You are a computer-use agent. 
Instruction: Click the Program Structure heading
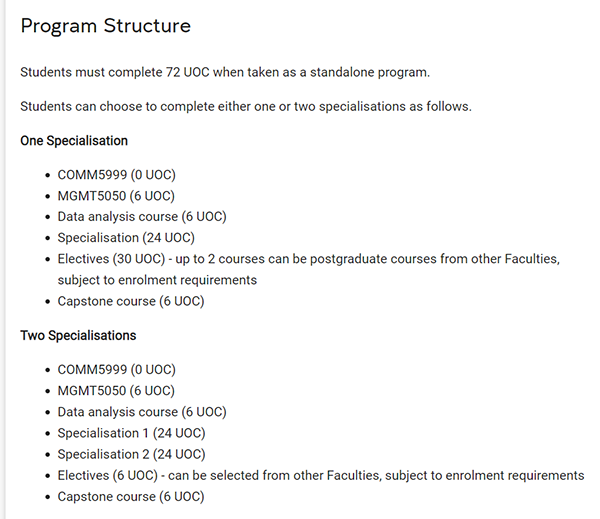tap(105, 25)
